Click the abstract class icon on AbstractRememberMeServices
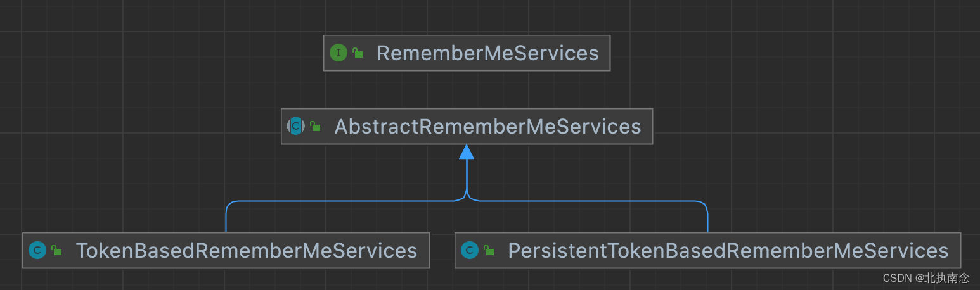Image resolution: width=980 pixels, height=290 pixels. (x=296, y=126)
